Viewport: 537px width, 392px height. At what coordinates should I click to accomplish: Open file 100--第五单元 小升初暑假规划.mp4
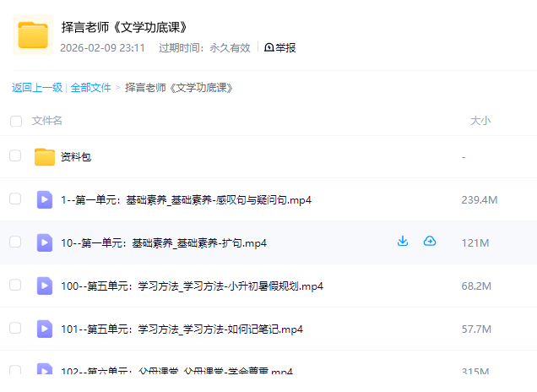pos(192,286)
